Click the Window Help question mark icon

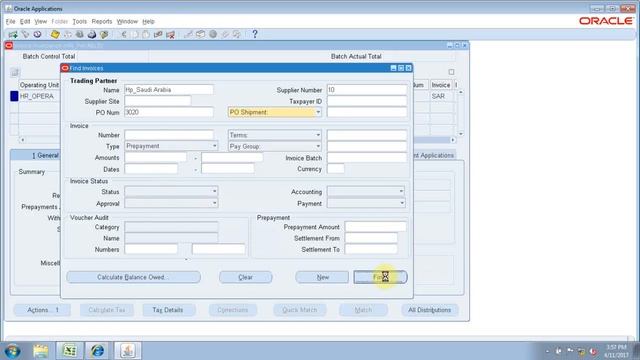pos(255,34)
